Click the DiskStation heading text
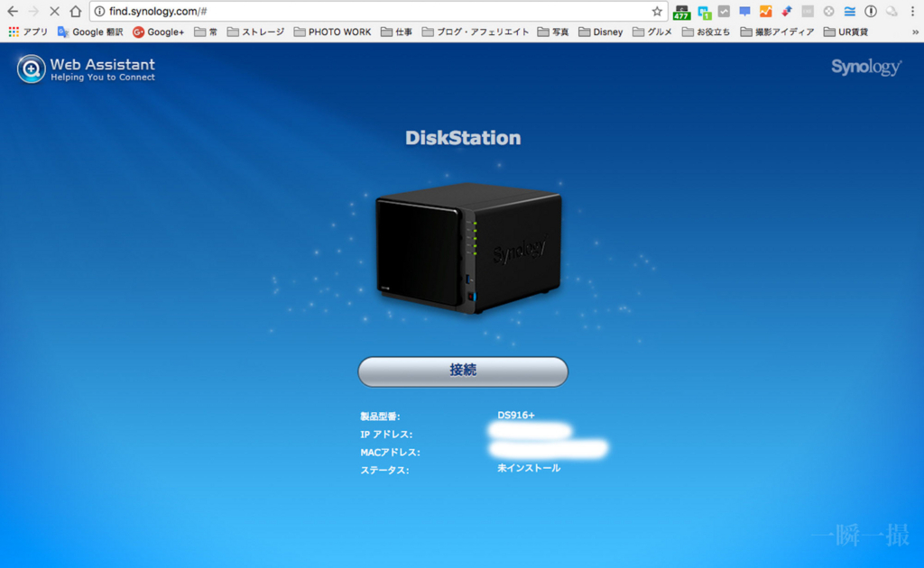This screenshot has height=568, width=924. click(463, 138)
